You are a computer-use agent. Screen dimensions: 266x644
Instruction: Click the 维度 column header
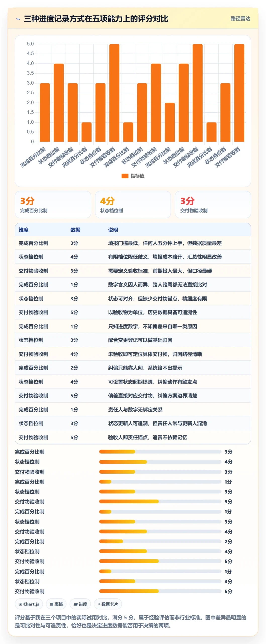[24, 230]
